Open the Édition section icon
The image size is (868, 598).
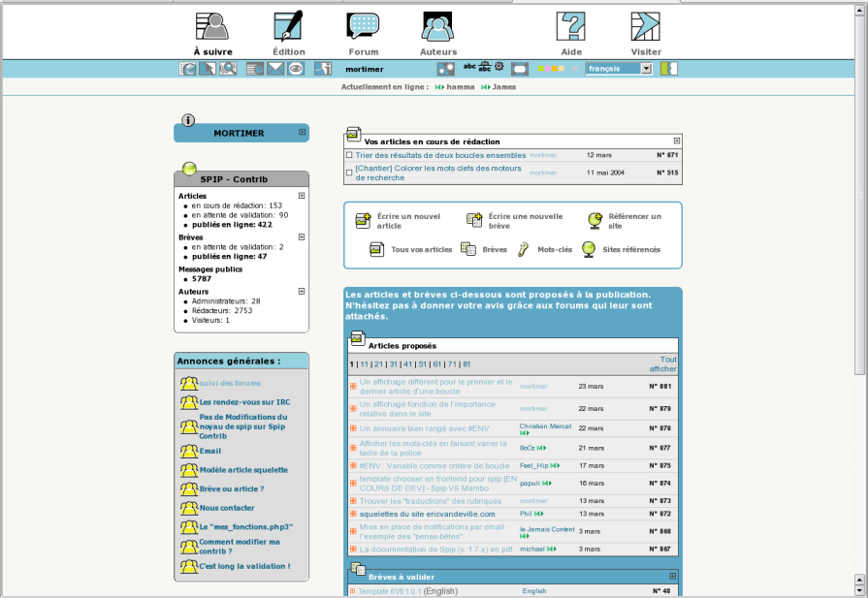(288, 26)
